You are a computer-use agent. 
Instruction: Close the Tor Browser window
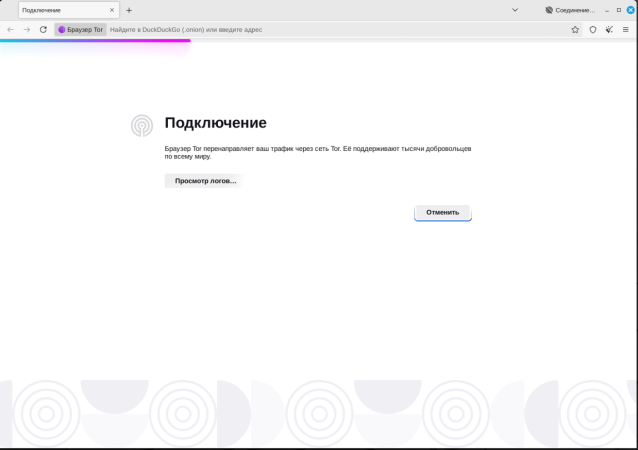[x=631, y=10]
